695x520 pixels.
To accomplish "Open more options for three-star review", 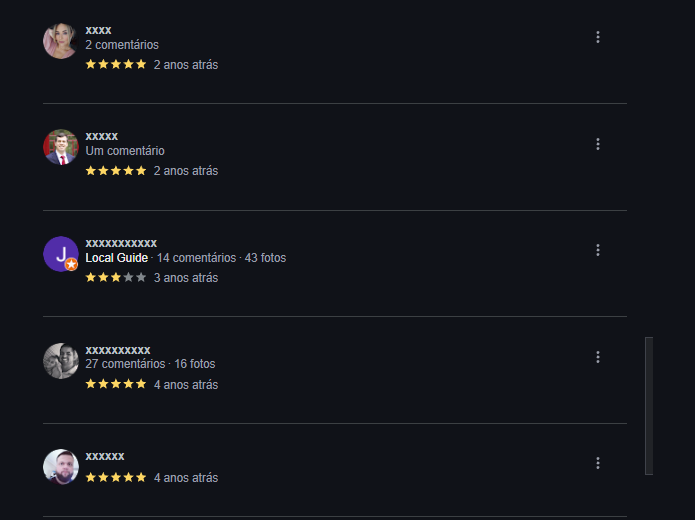I will coord(598,250).
